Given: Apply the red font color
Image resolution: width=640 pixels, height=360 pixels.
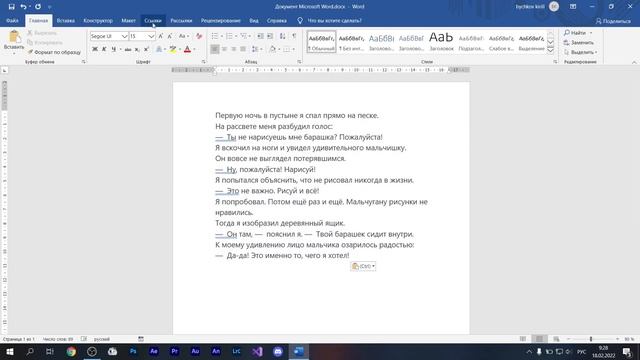Looking at the screenshot, I should [x=187, y=49].
